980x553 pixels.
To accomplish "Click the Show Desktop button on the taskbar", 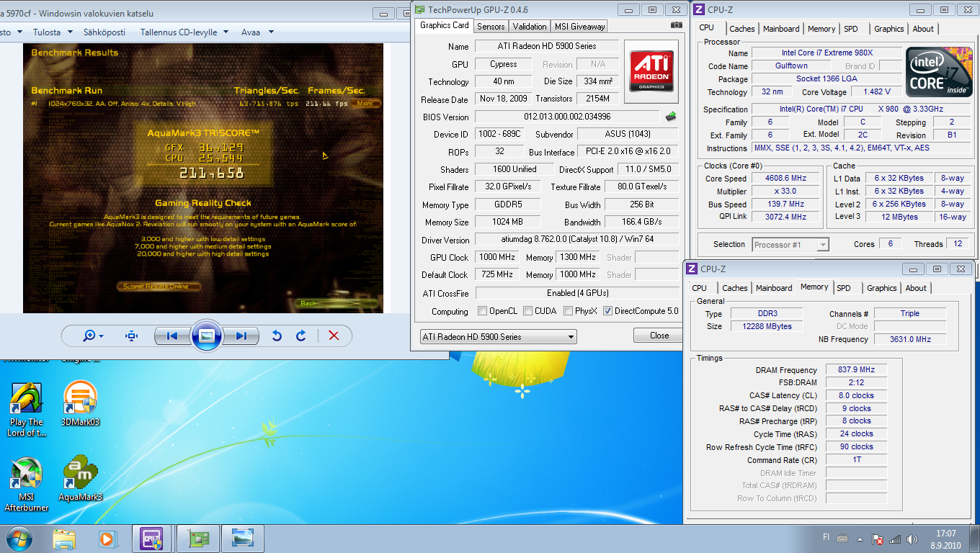I will (x=974, y=539).
